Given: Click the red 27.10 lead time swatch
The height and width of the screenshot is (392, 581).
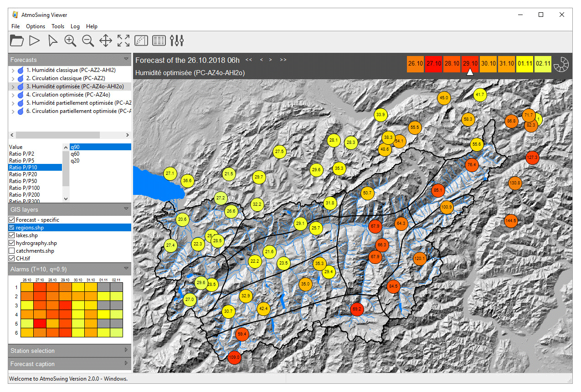Looking at the screenshot, I should click(433, 64).
